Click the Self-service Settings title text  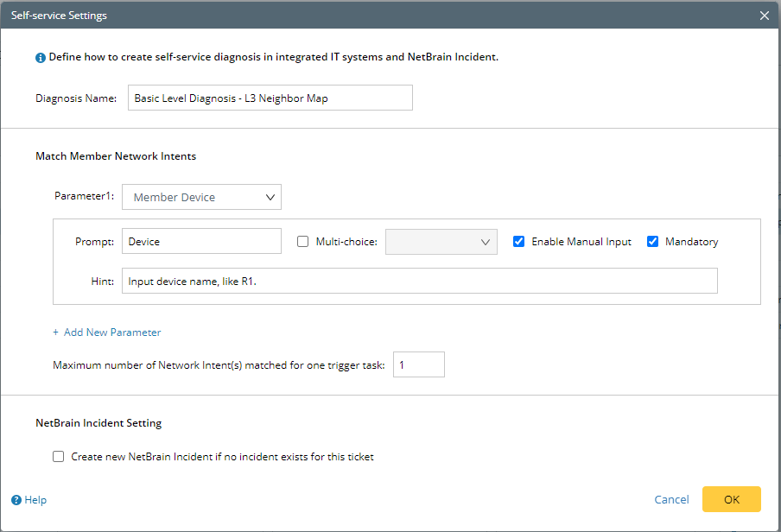click(x=59, y=16)
